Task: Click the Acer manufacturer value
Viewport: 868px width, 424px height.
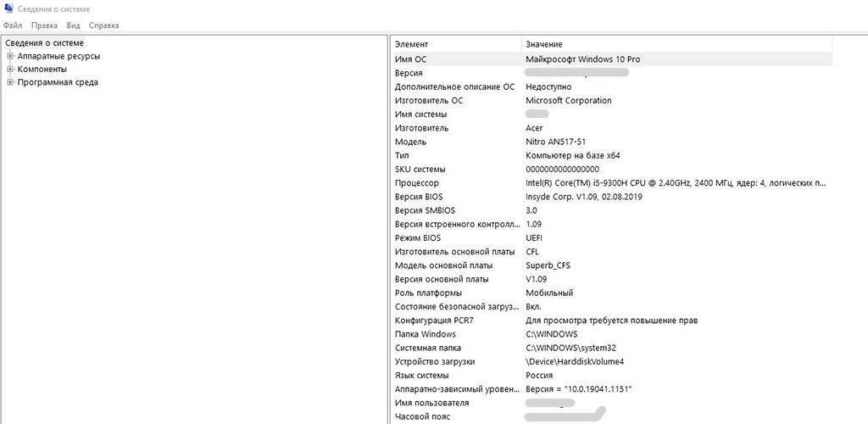Action: 534,128
